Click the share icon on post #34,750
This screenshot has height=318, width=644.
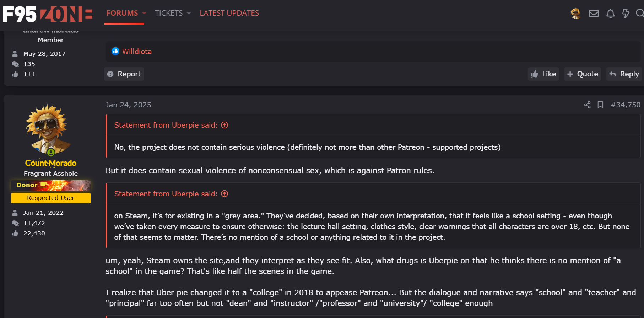[x=587, y=105]
